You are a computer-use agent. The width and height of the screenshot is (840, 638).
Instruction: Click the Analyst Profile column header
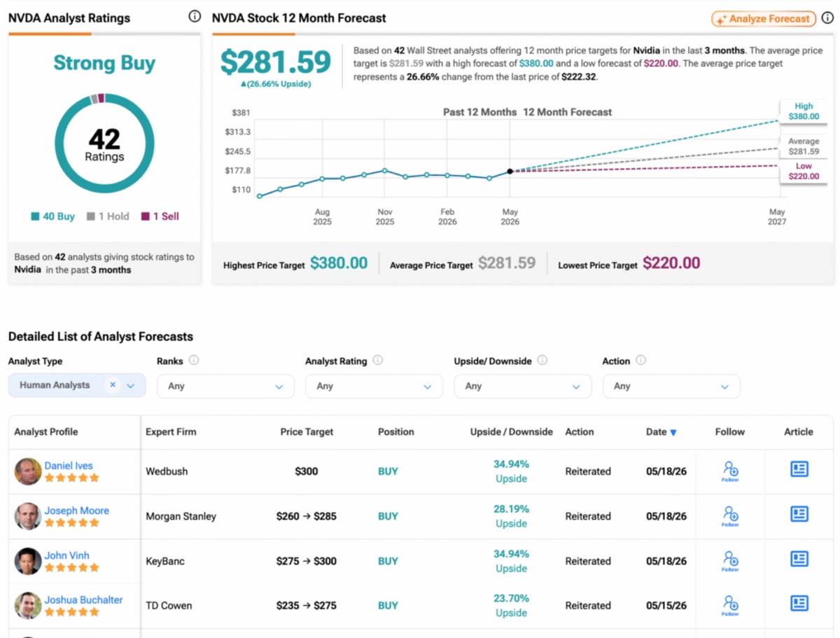(x=46, y=432)
